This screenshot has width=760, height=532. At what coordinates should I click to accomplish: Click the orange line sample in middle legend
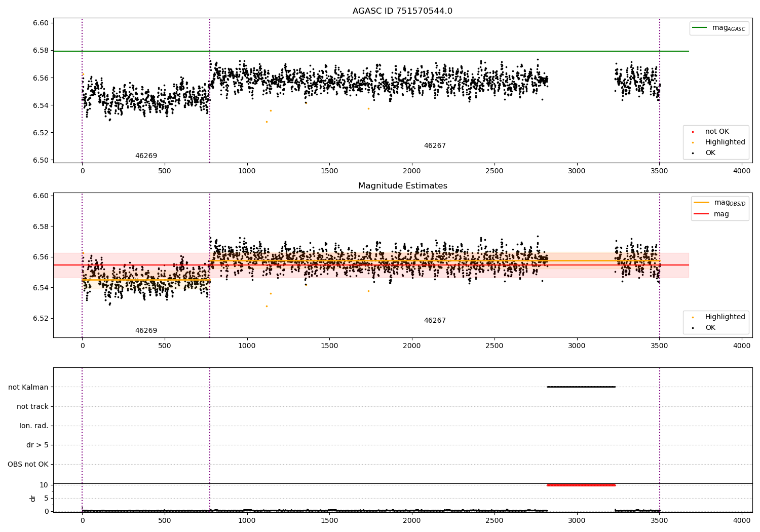[701, 203]
